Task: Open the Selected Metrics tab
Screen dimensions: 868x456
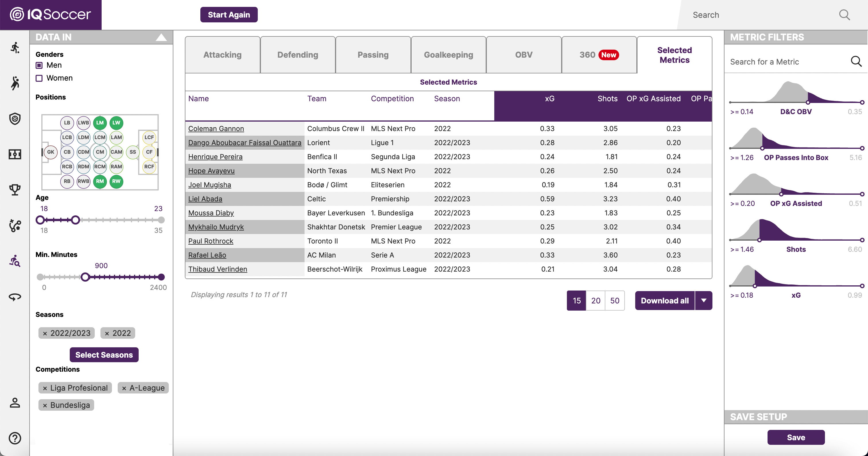Action: [x=674, y=54]
